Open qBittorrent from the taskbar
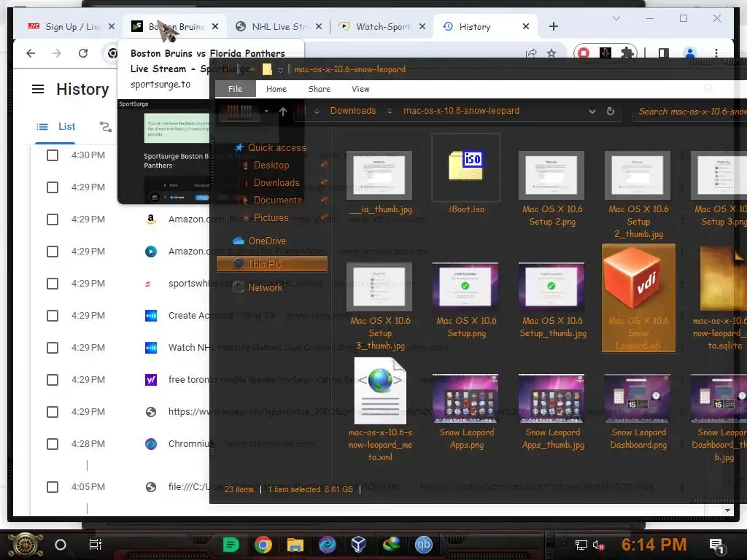 (424, 544)
